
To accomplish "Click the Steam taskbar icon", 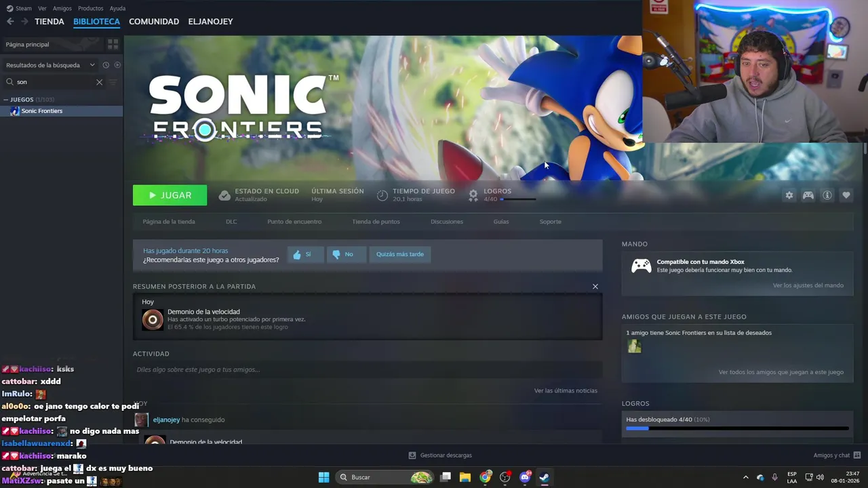I will pos(544,477).
